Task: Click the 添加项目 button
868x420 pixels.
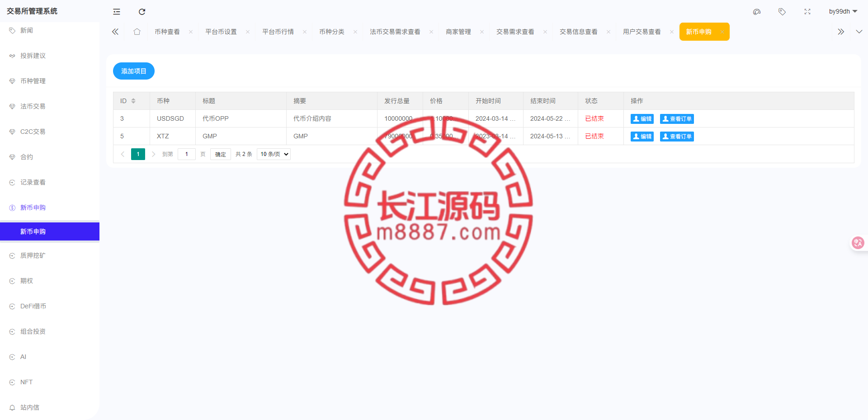Action: coord(134,71)
